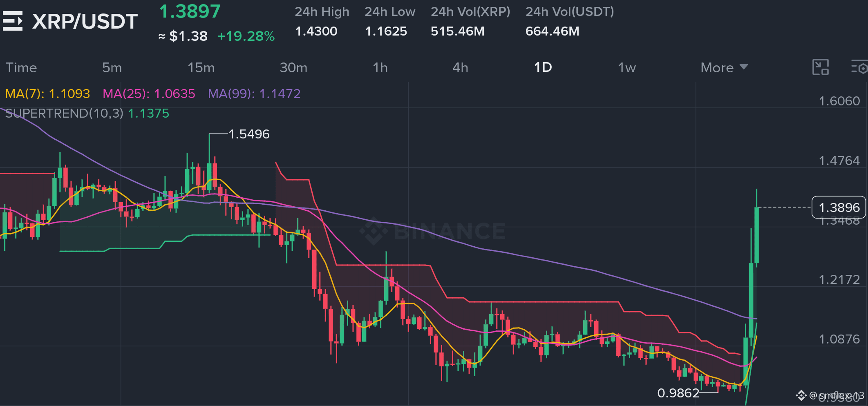Select the 1D timeframe tab
868x406 pixels.
(x=543, y=67)
